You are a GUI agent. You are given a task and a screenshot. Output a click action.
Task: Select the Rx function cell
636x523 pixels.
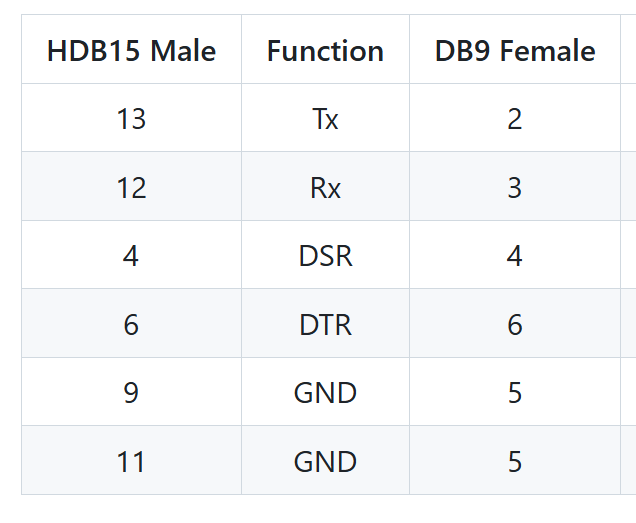coord(325,187)
